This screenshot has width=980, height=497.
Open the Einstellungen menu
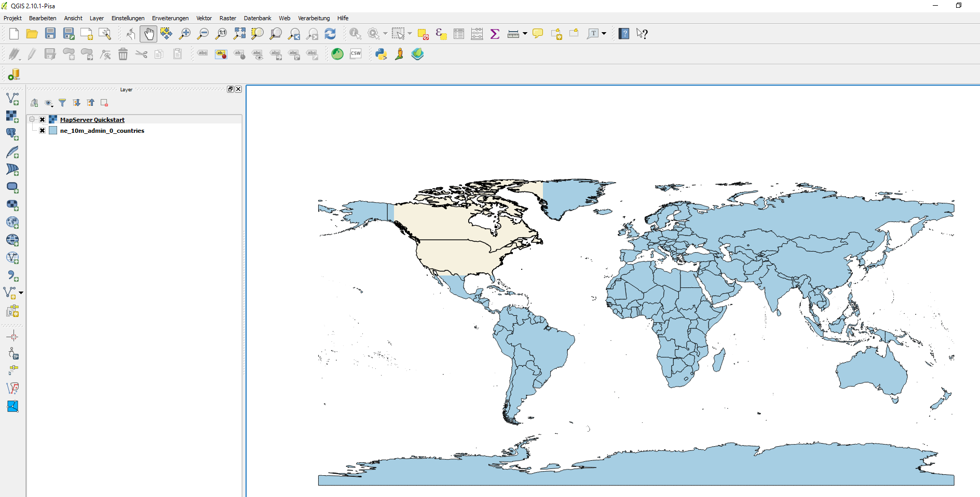[x=128, y=18]
